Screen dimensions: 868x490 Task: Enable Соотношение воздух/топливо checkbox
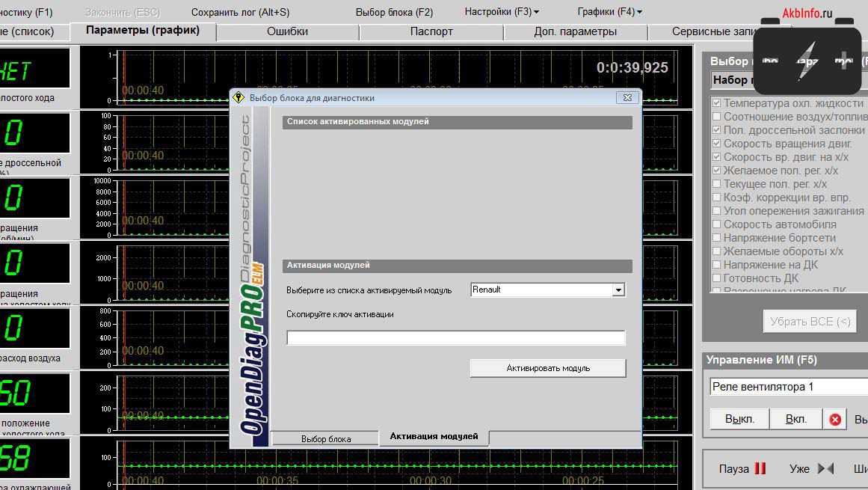point(717,117)
